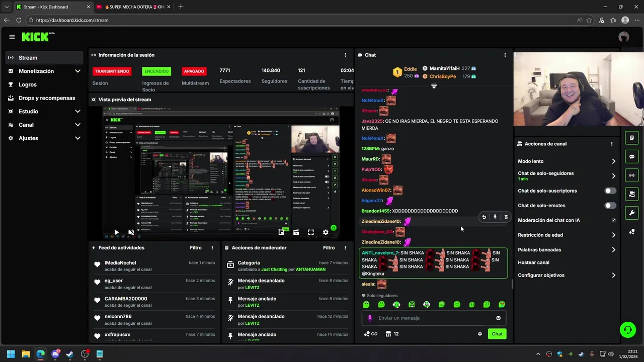Open the three-dot menu of the Chat panel
Screen dimensions: 644x362
click(505, 55)
